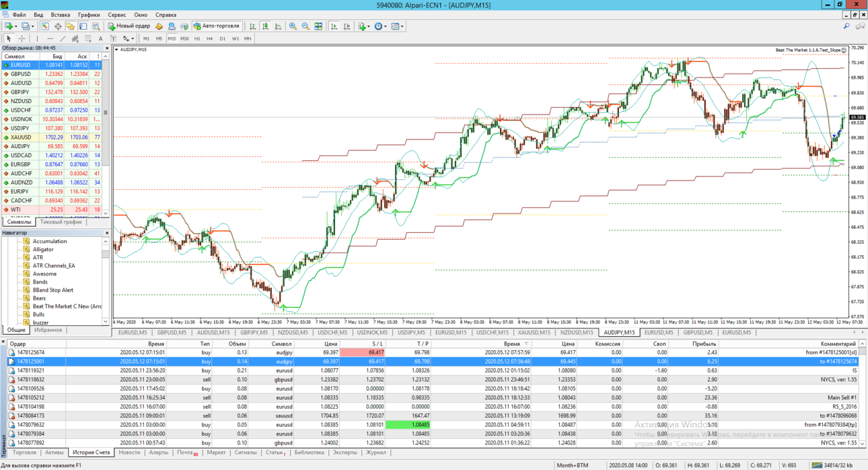Switch timeframe to M1
This screenshot has height=470, width=868.
coord(146,38)
